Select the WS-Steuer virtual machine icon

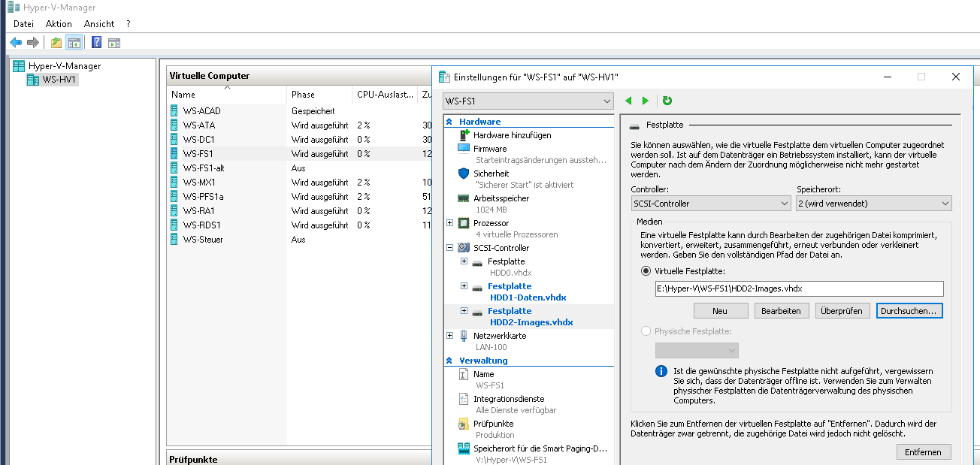(175, 240)
